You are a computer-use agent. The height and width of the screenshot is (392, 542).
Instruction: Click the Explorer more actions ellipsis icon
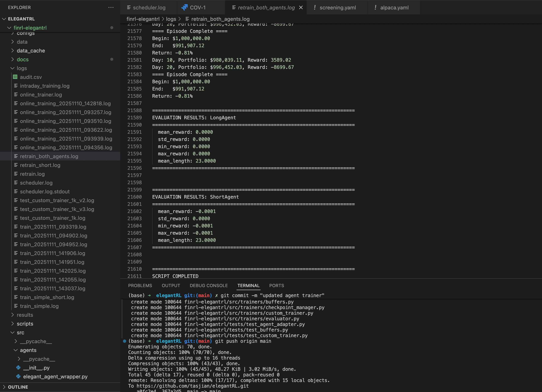click(x=111, y=7)
